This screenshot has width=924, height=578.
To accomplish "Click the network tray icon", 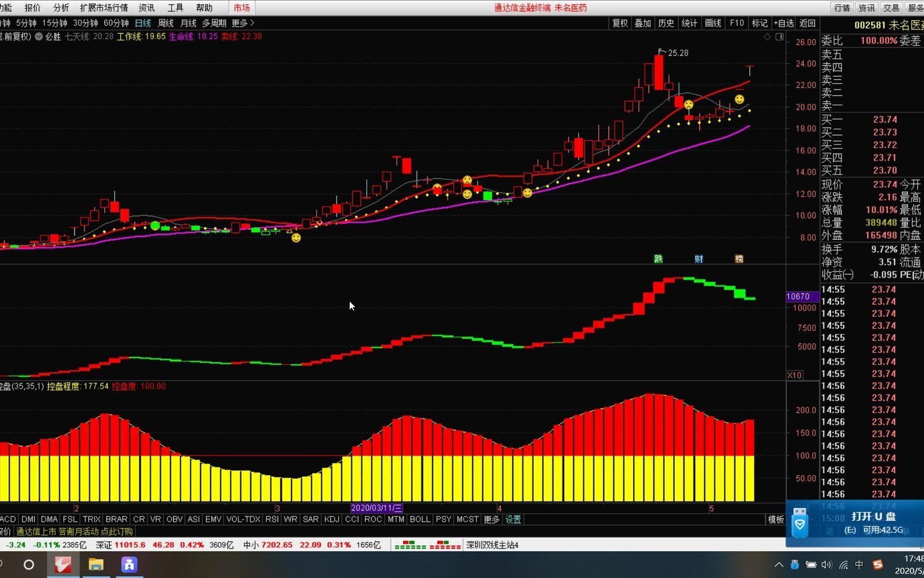I will click(x=843, y=565).
